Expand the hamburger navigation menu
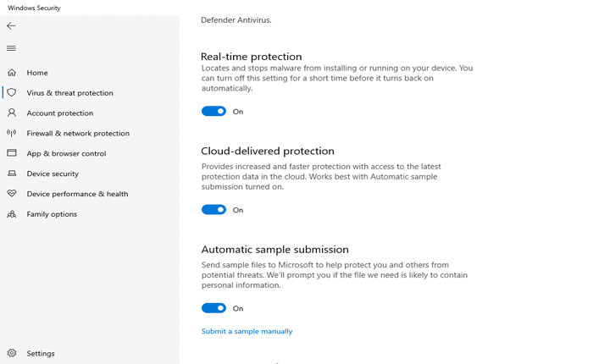The width and height of the screenshot is (593, 364). click(11, 48)
